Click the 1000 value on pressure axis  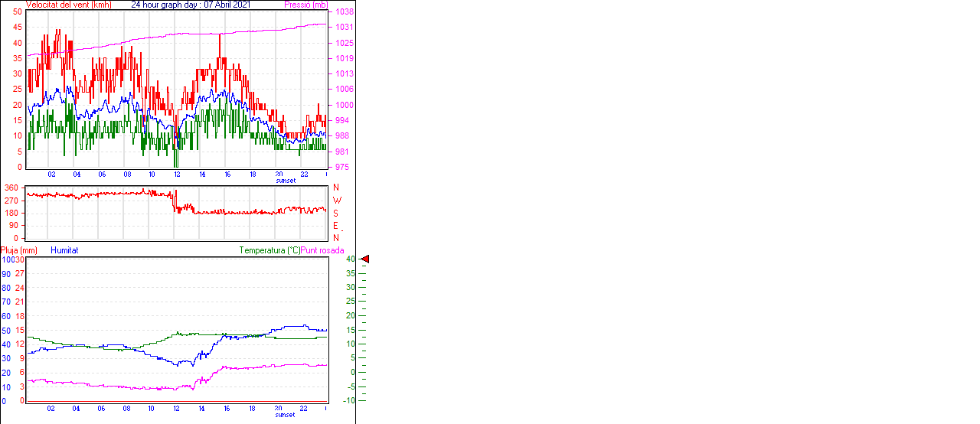click(x=343, y=105)
